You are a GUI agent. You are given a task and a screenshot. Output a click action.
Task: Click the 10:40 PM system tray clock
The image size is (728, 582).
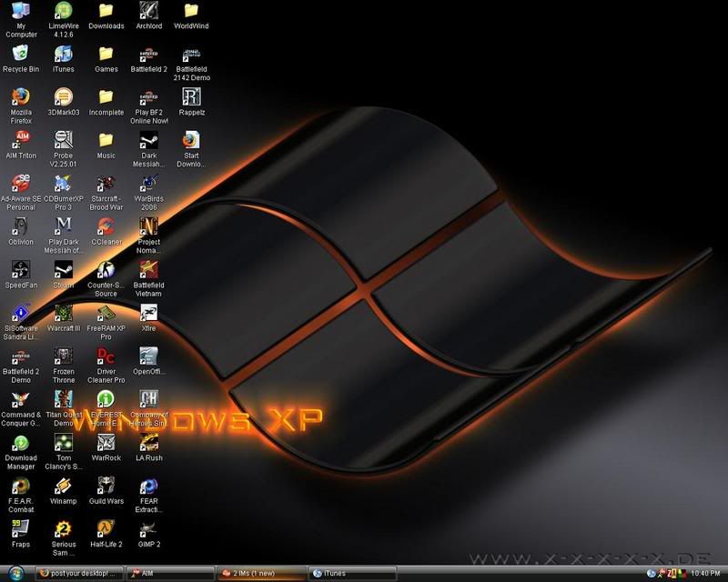tap(706, 574)
